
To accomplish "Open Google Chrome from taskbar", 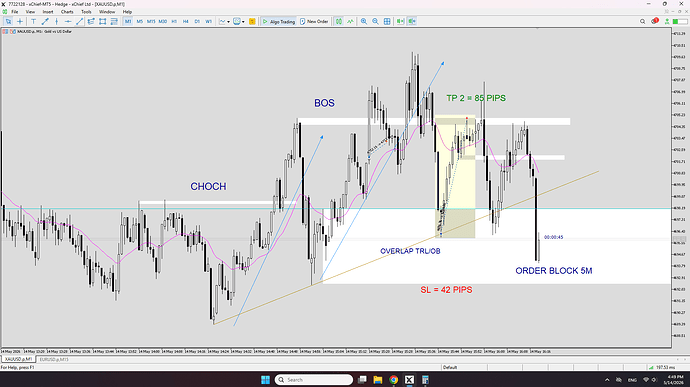I will click(393, 380).
